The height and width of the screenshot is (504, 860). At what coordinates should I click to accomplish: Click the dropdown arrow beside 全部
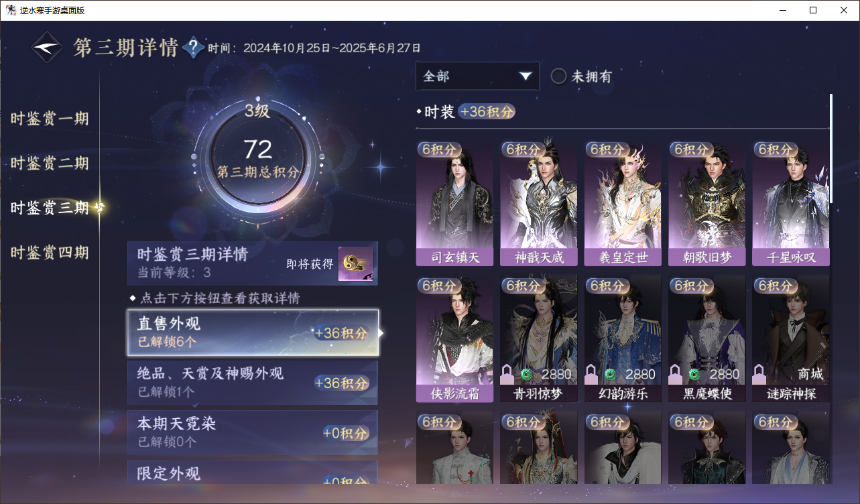(x=526, y=76)
